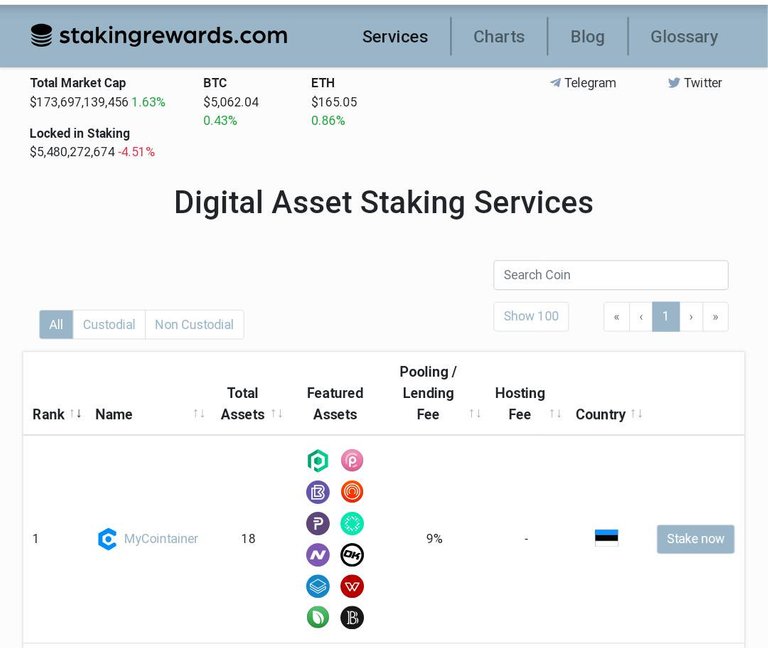The width and height of the screenshot is (768, 648).
Task: Sort table by Rank column
Action: tap(75, 414)
